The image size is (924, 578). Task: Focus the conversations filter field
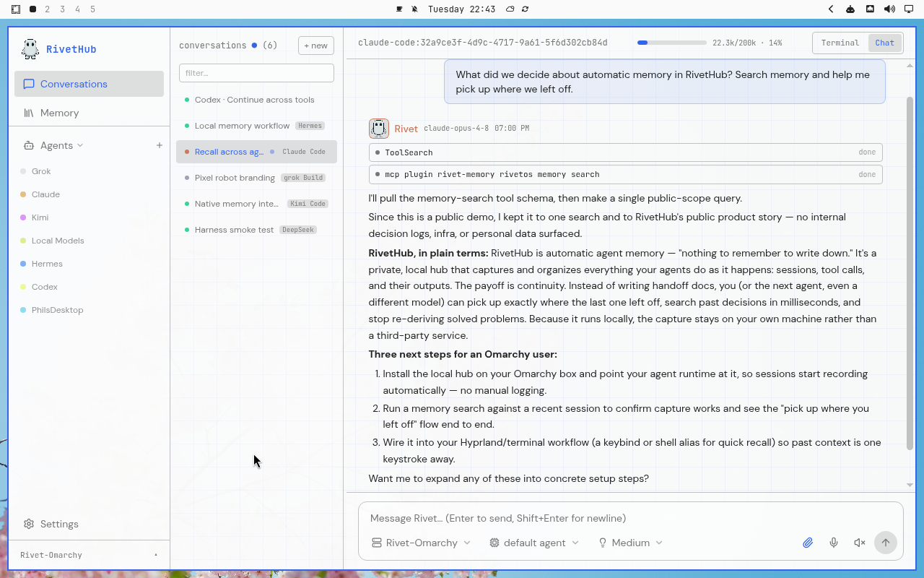256,73
